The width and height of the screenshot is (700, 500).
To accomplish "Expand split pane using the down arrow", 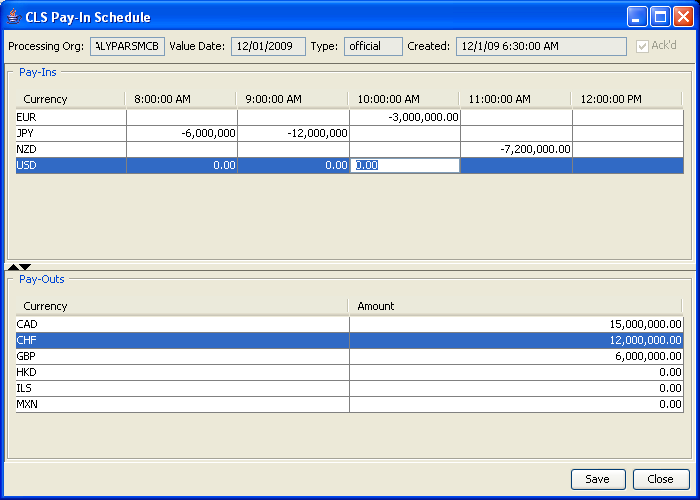I will click(x=25, y=267).
